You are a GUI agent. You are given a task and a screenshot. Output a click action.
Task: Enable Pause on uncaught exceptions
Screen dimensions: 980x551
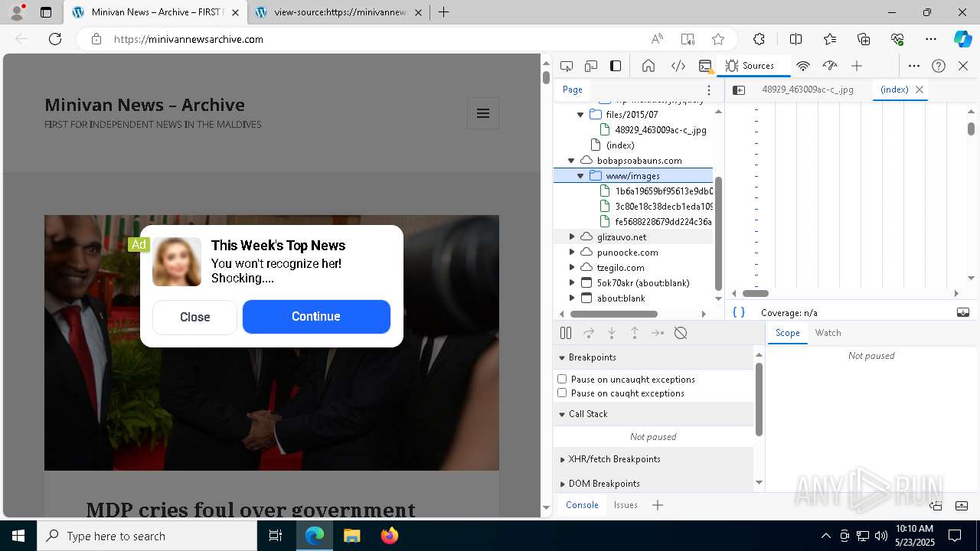click(562, 379)
